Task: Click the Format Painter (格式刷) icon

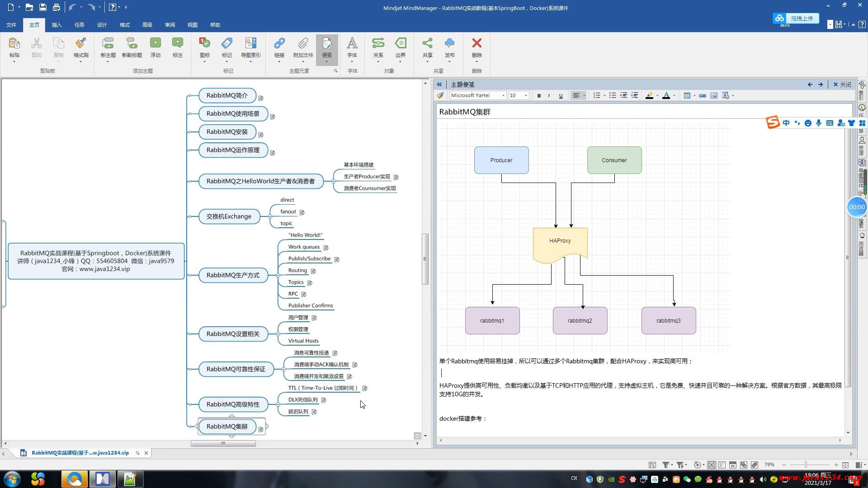Action: (81, 43)
